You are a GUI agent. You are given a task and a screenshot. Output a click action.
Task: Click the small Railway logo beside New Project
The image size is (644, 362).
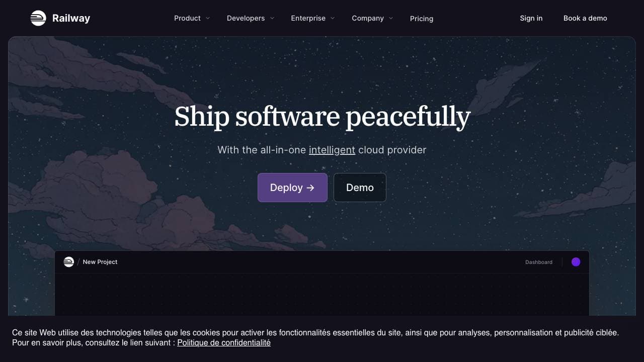coord(69,262)
